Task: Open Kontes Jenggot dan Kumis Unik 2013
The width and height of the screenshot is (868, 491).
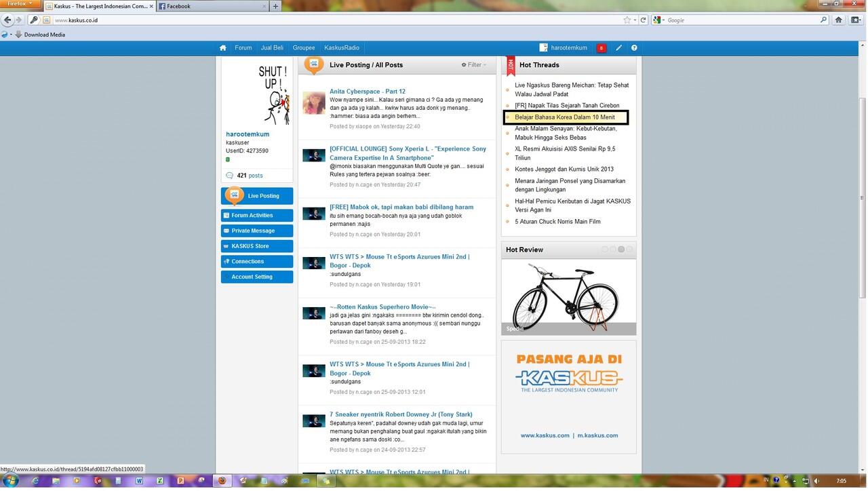Action: pos(564,170)
